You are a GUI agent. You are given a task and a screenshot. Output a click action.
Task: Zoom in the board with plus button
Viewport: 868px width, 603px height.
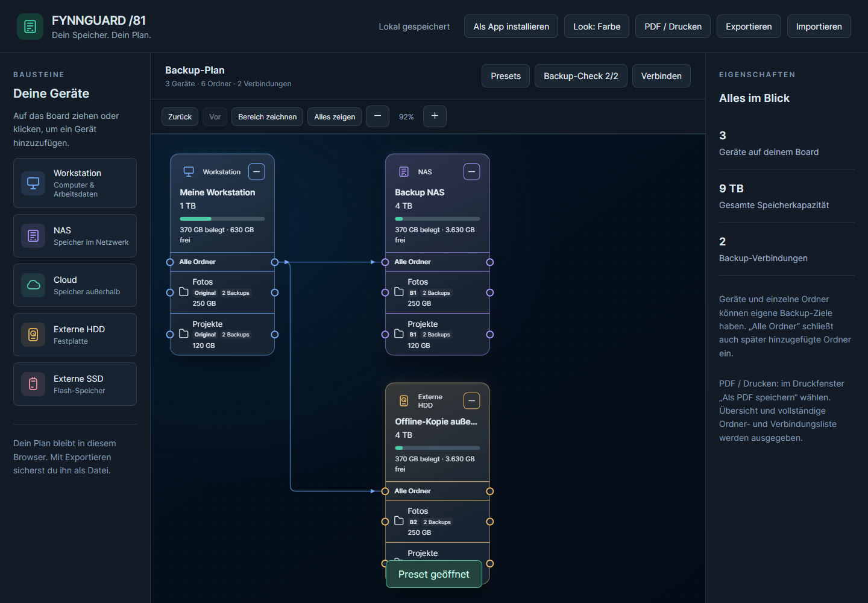click(435, 116)
